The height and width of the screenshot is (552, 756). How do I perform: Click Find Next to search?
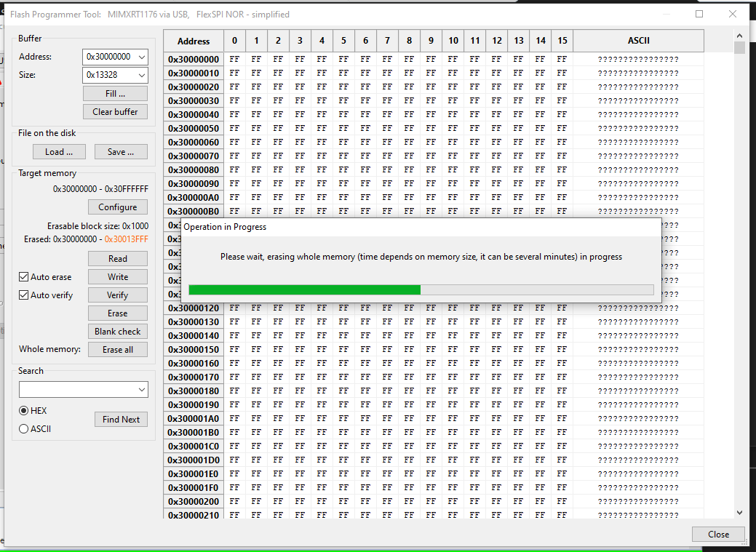pyautogui.click(x=121, y=419)
